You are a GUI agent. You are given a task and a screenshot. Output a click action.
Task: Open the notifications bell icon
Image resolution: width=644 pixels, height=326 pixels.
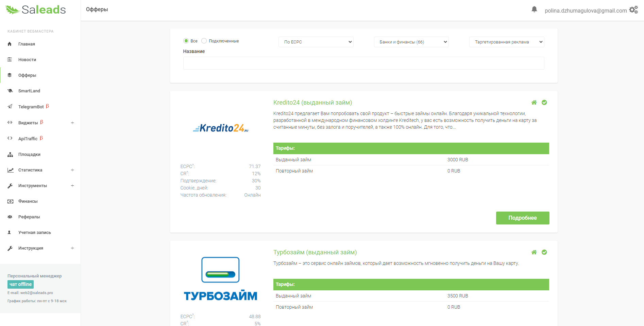click(x=534, y=9)
